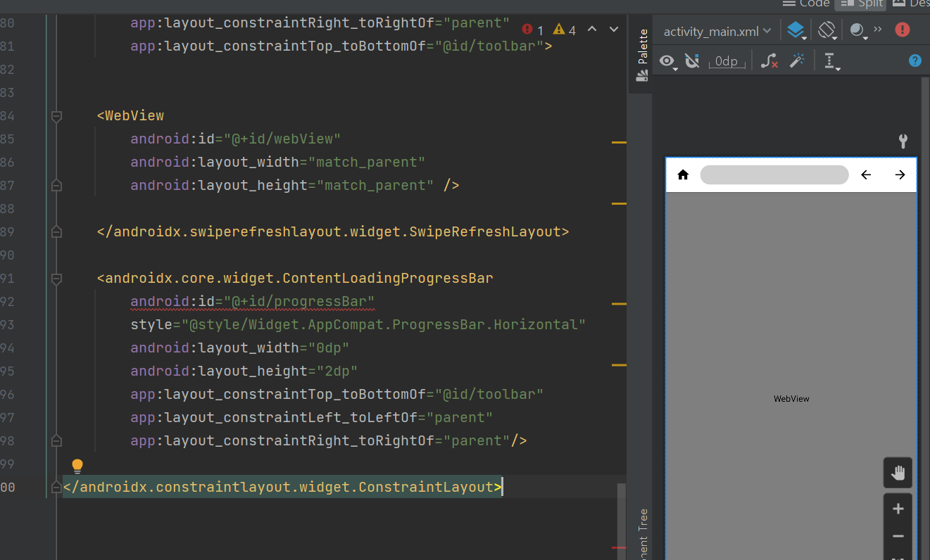Click the red error stripe in the editor scrollbar
This screenshot has height=560, width=930.
click(x=619, y=547)
